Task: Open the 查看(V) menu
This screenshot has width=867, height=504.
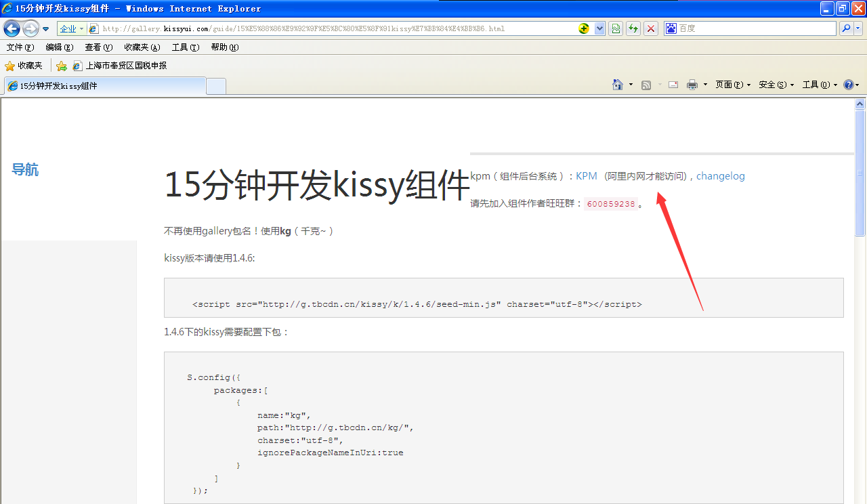Action: 99,47
